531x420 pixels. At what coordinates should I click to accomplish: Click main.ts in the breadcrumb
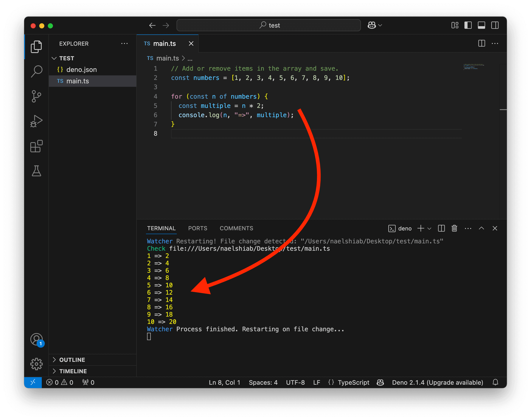(x=167, y=58)
